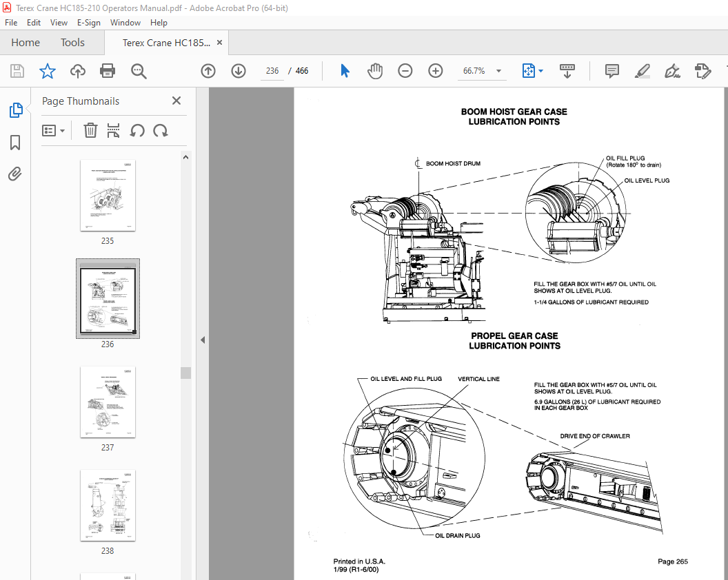The width and height of the screenshot is (728, 580).
Task: Open Page Thumbnails sidebar icon
Action: (15, 110)
